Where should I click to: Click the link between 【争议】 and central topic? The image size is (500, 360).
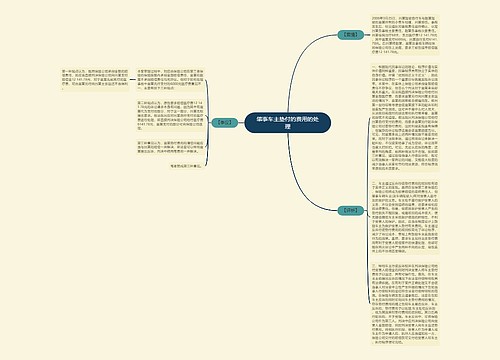coord(241,122)
